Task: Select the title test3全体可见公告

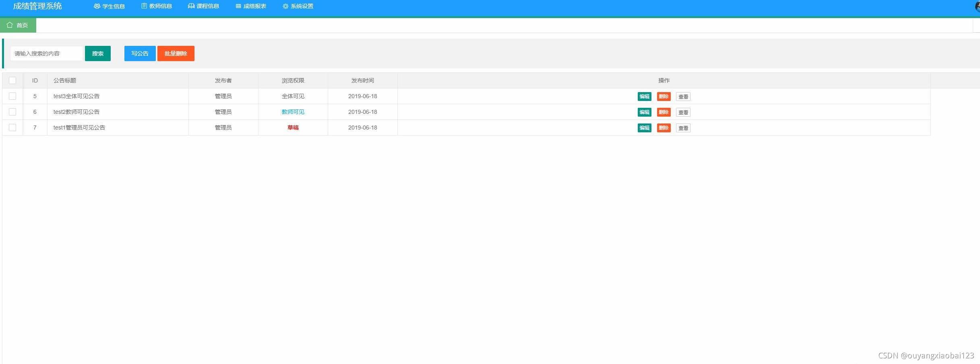Action: pos(76,96)
